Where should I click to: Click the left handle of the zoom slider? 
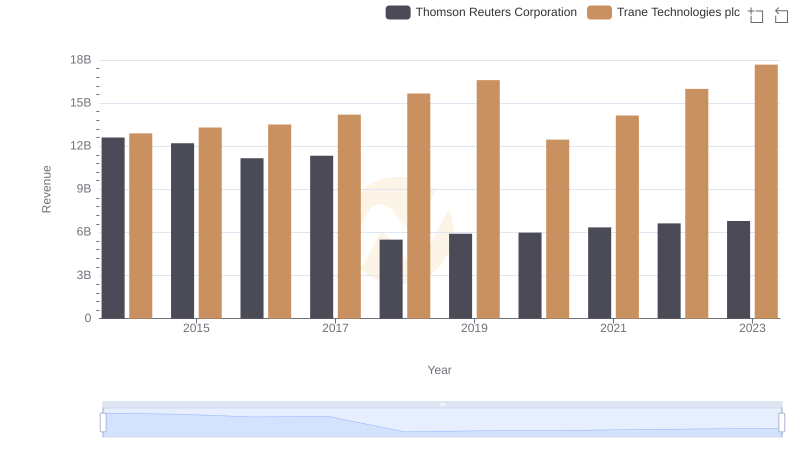[103, 423]
